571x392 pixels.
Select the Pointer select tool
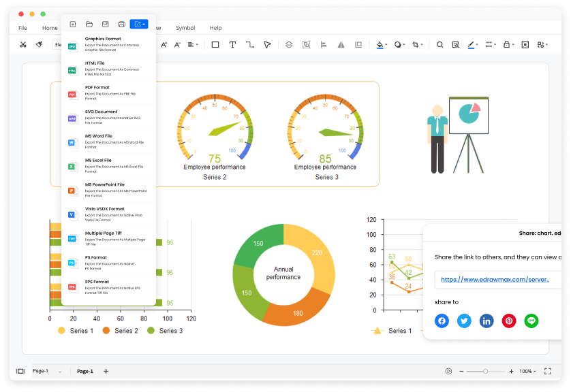pos(267,44)
